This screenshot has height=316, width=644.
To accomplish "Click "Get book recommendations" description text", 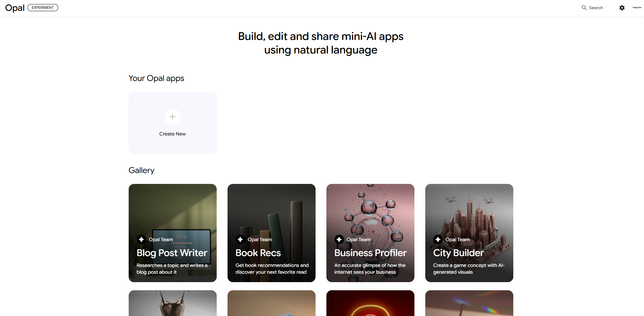I will (272, 269).
